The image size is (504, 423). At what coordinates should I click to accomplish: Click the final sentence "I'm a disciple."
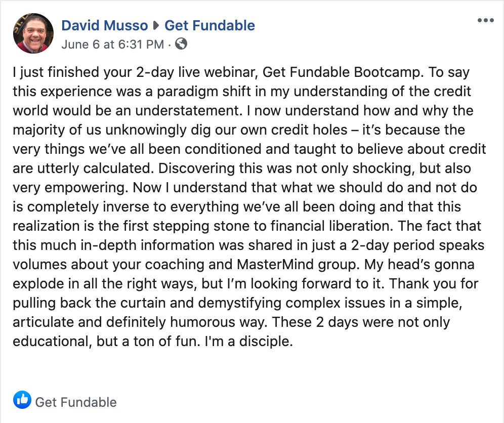tap(249, 341)
